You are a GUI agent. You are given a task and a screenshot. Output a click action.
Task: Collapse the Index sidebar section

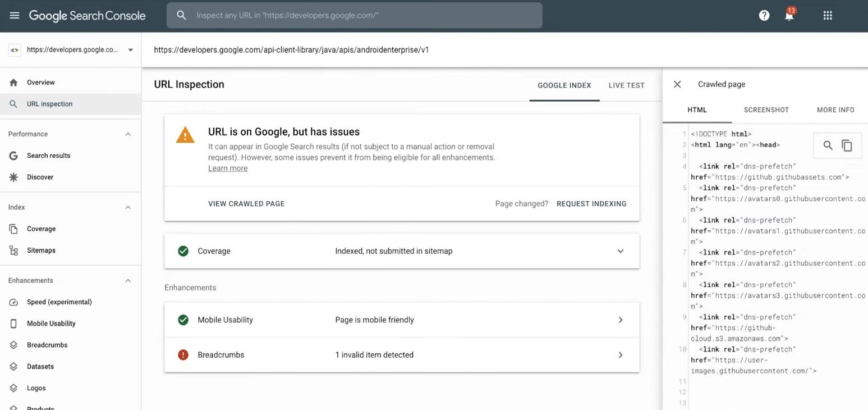[128, 207]
